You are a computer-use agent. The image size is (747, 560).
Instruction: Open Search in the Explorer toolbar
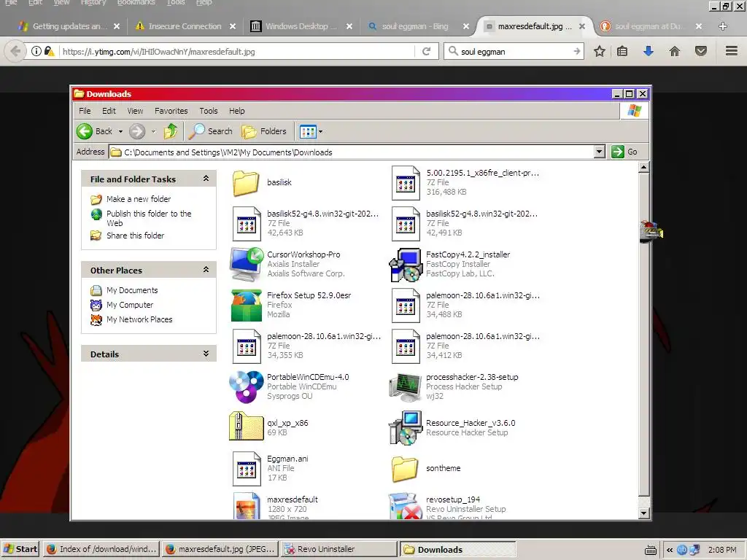click(210, 131)
